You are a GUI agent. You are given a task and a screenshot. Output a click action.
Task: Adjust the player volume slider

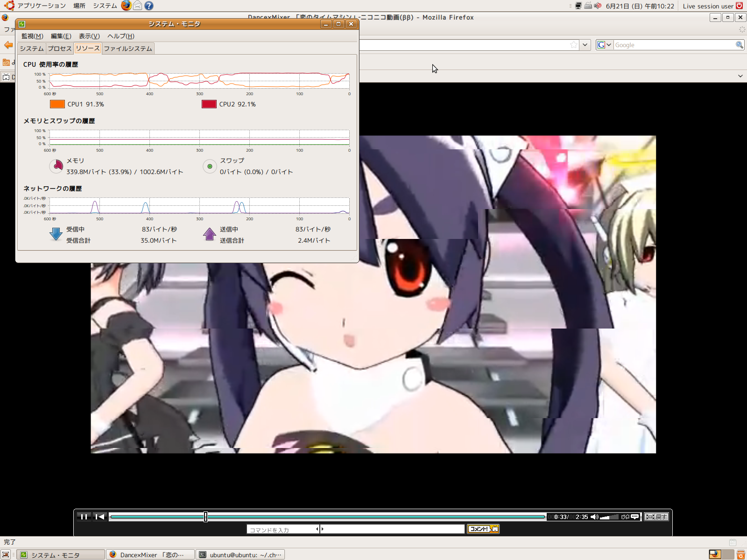(609, 517)
